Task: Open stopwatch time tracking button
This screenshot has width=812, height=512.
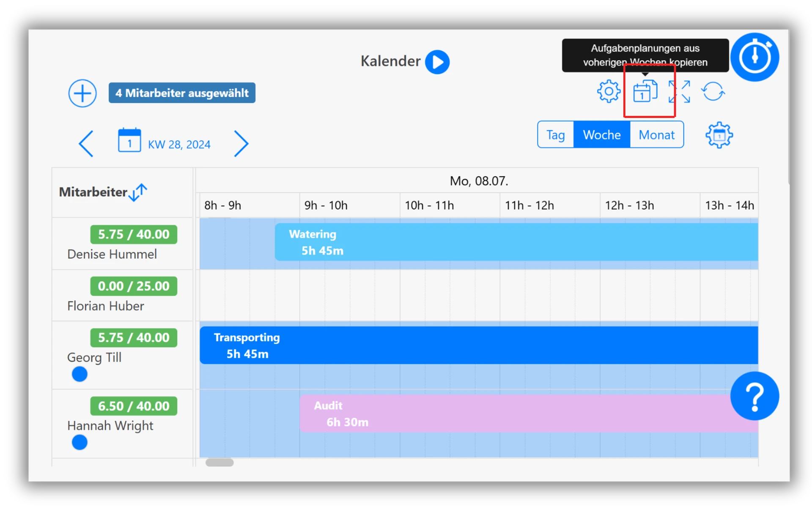Action: [755, 57]
